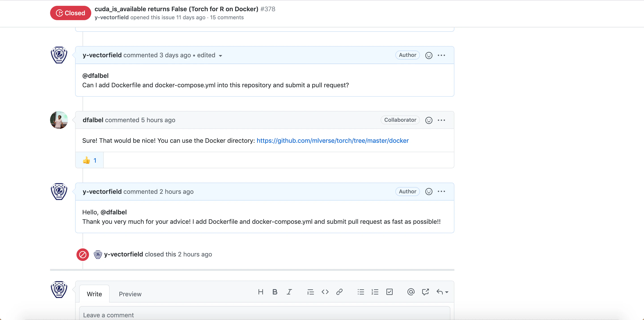Mention a user with the @ icon
The height and width of the screenshot is (320, 644).
pos(411,292)
